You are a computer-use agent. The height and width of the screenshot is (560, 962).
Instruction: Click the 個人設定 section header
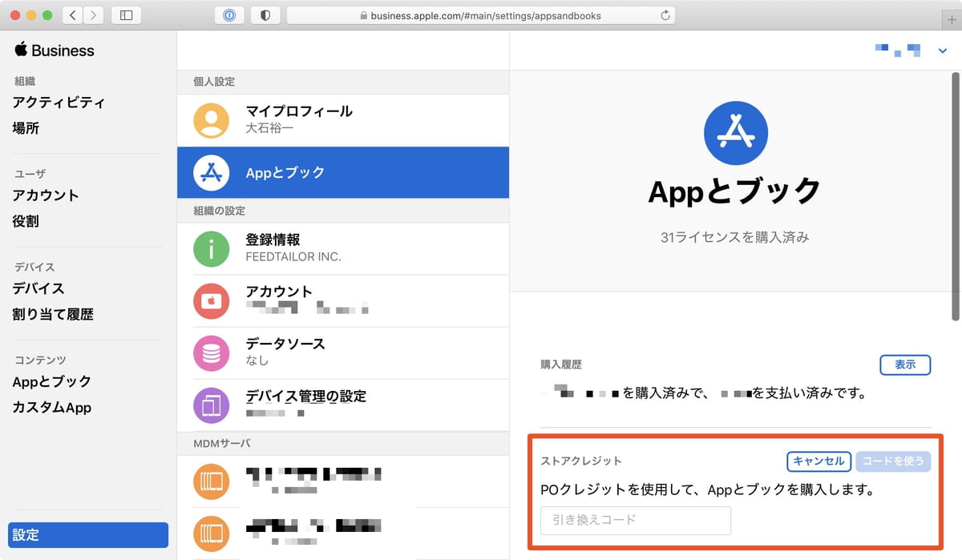pyautogui.click(x=214, y=82)
